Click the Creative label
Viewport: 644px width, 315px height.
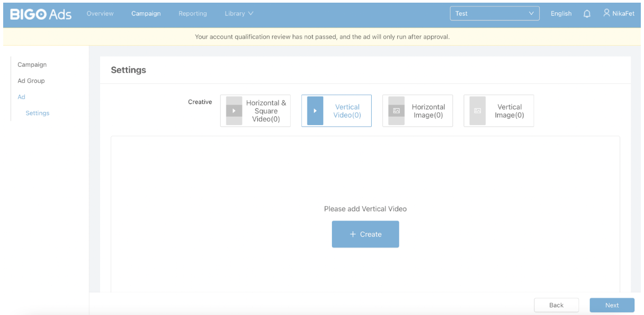[200, 102]
